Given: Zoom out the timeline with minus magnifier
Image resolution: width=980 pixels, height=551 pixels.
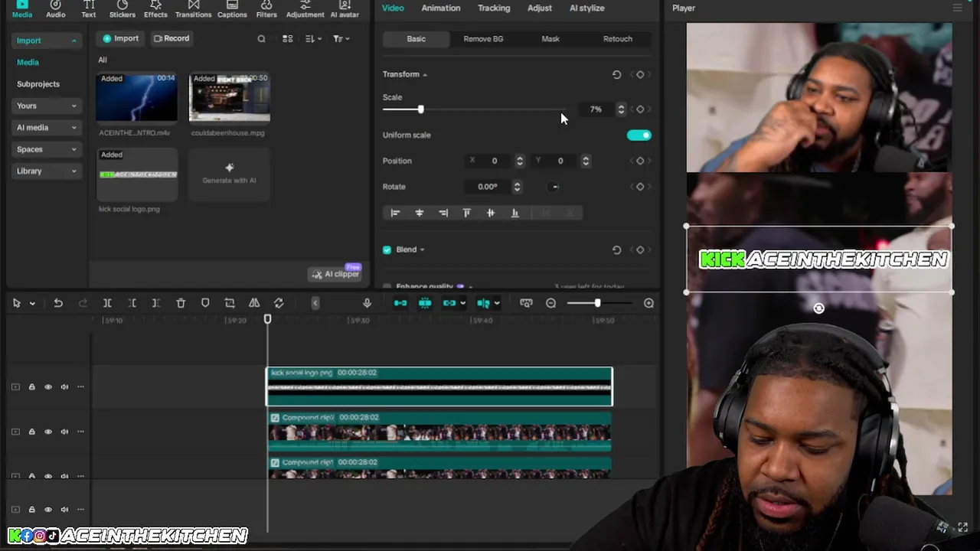Looking at the screenshot, I should coord(550,303).
